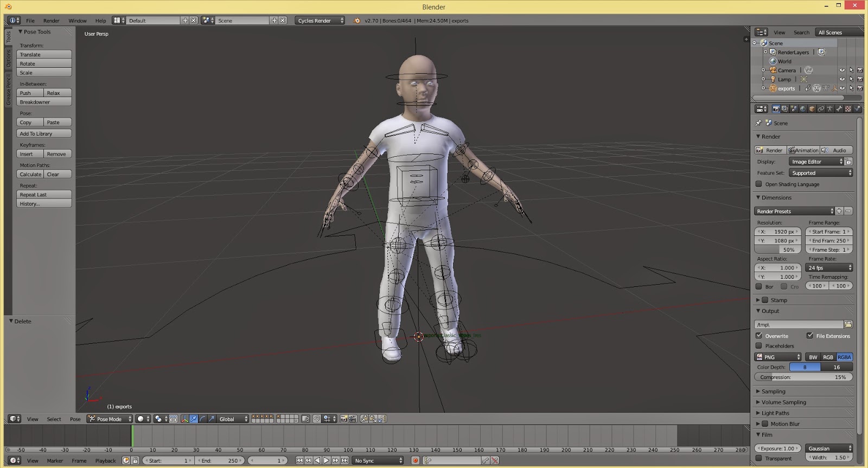Open the Help menu
Screen dimensions: 868x468
click(x=100, y=21)
